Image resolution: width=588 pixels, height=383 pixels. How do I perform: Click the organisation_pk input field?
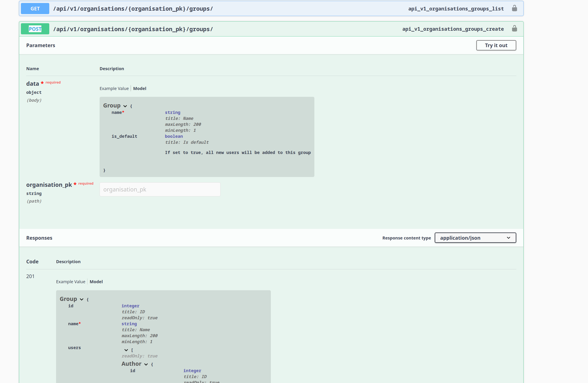click(160, 189)
